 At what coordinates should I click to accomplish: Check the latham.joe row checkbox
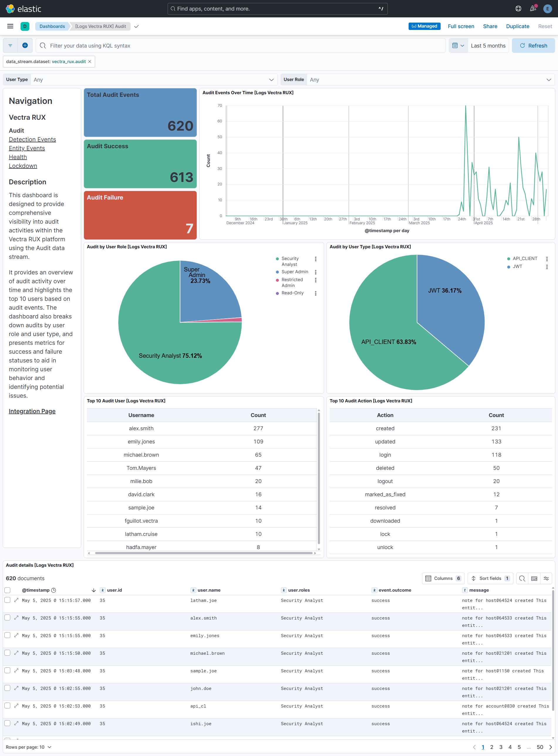pos(7,600)
